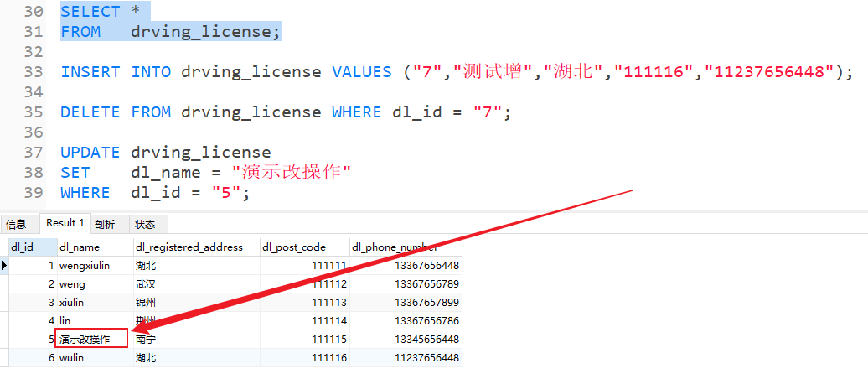
Task: Click dl_id cell of xiulin row
Action: point(34,303)
